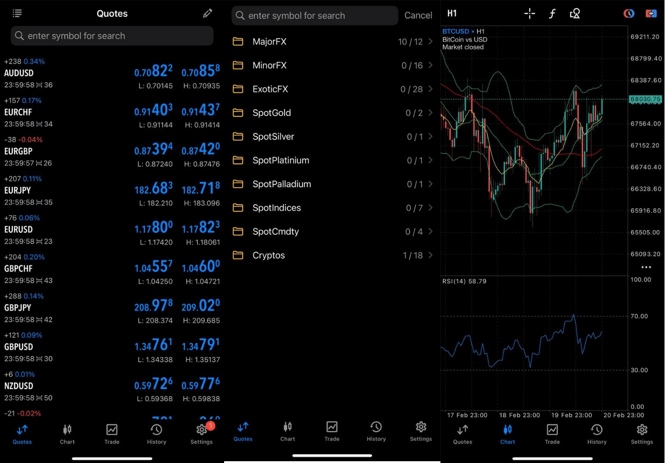Select the GBPCHF quote row

coord(112,269)
